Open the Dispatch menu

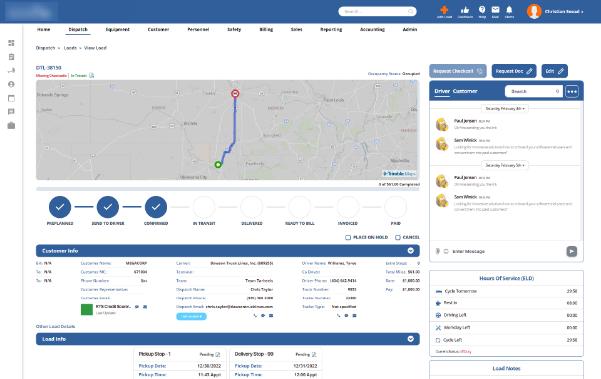78,30
